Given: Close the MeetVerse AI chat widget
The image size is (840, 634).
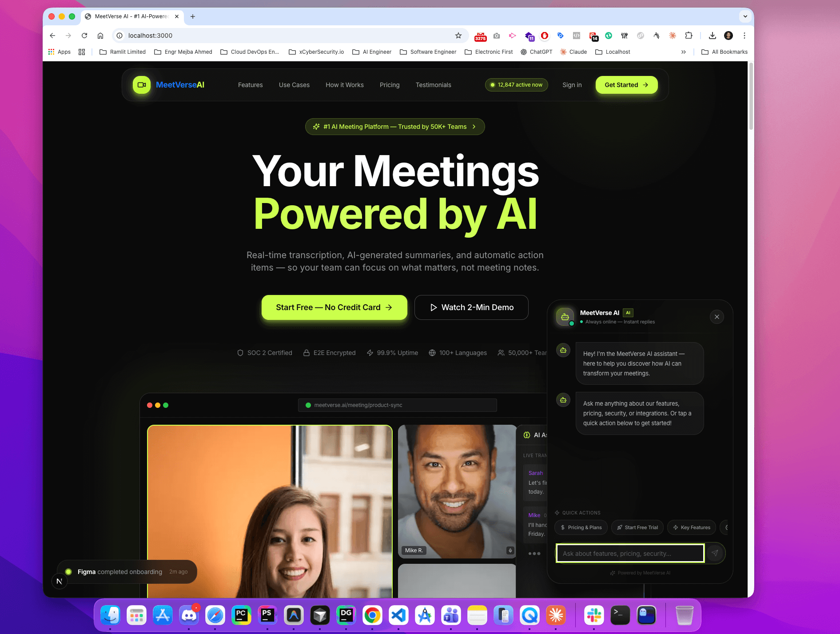Looking at the screenshot, I should click(x=717, y=317).
